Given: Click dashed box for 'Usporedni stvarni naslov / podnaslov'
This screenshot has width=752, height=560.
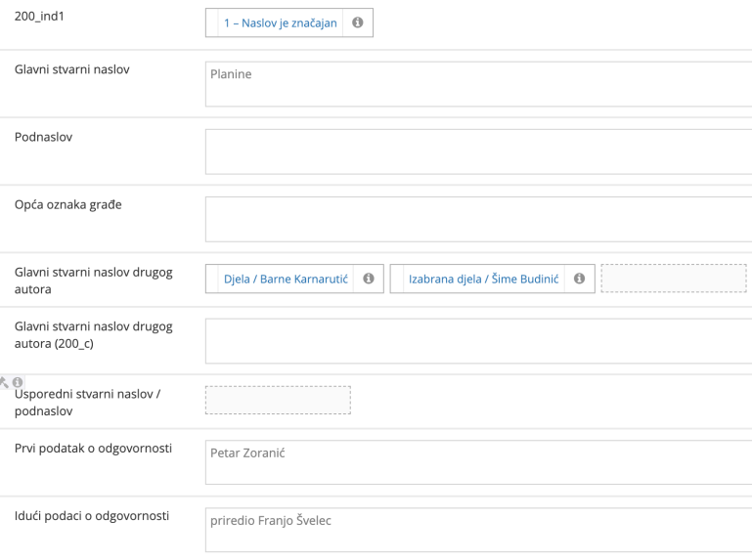Looking at the screenshot, I should pyautogui.click(x=278, y=400).
